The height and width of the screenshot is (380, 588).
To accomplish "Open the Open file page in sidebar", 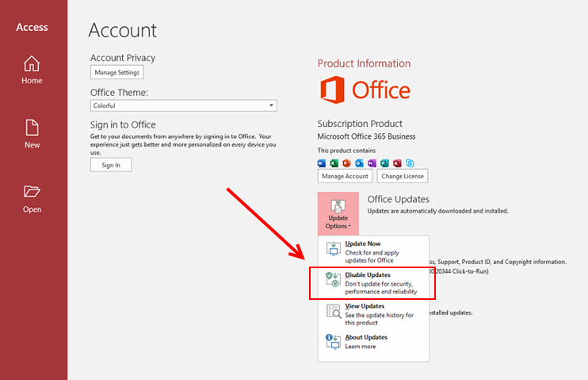I will 32,199.
